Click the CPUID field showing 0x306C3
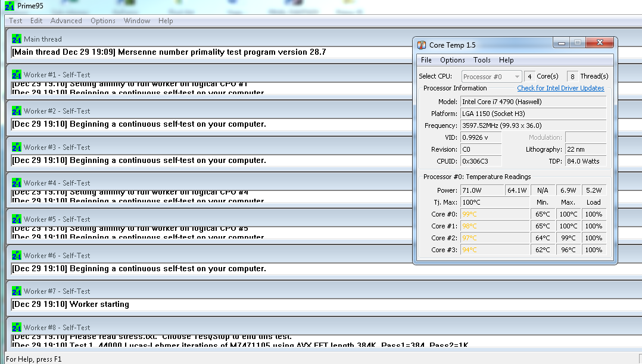The image size is (642, 364). [481, 161]
